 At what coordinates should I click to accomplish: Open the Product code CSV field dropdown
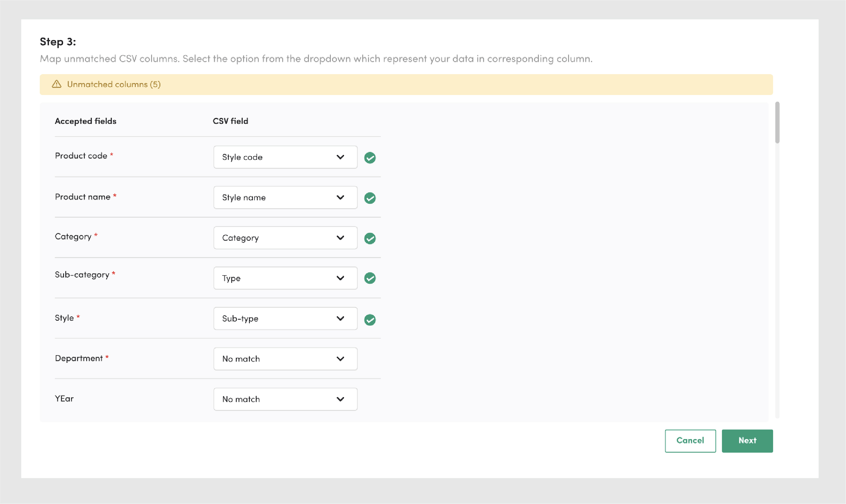click(285, 157)
